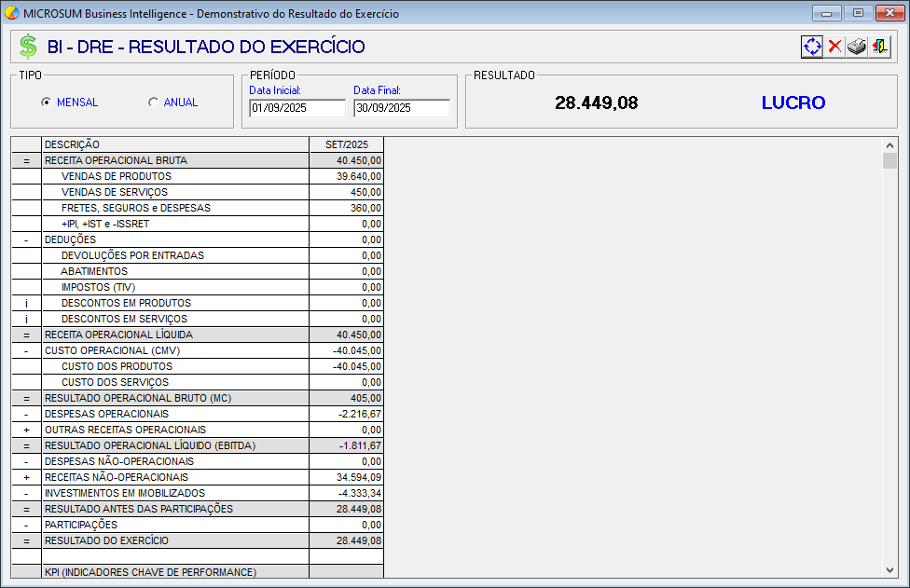
Task: Select the MENSAL radio button
Action: point(47,103)
